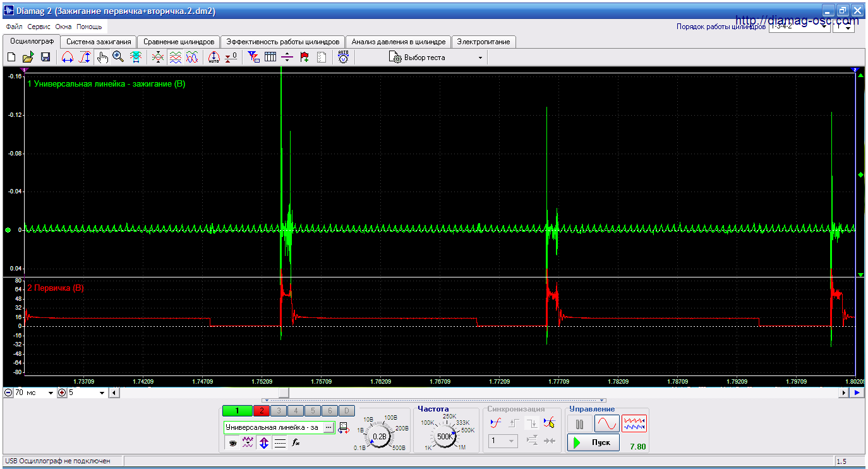The height and width of the screenshot is (469, 868).
Task: Switch to Анализ давления в цилиндре tab
Action: (x=399, y=42)
